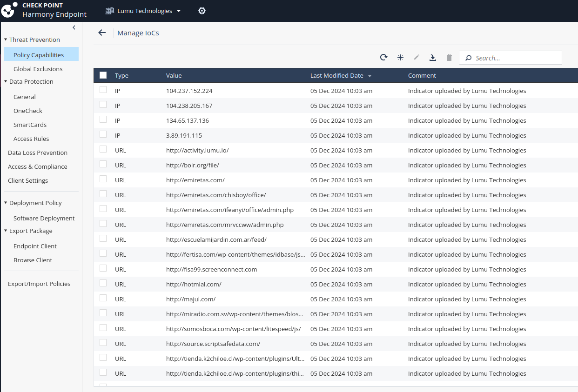Go back using the left arrow icon

(102, 33)
